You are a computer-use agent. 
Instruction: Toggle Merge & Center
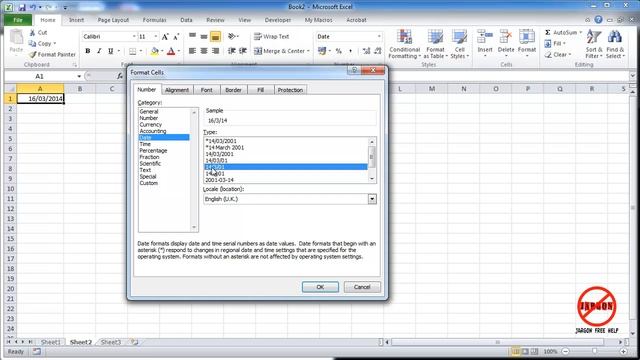281,51
